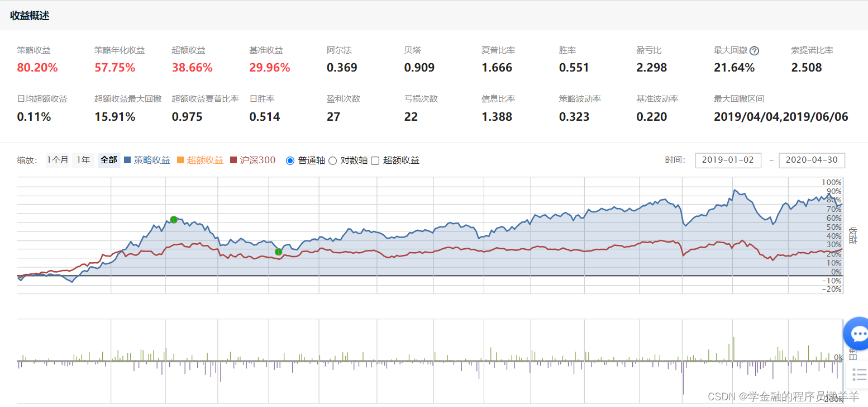This screenshot has height=407, width=868.
Task: Toggle the red 沪深300 legend series
Action: click(252, 160)
